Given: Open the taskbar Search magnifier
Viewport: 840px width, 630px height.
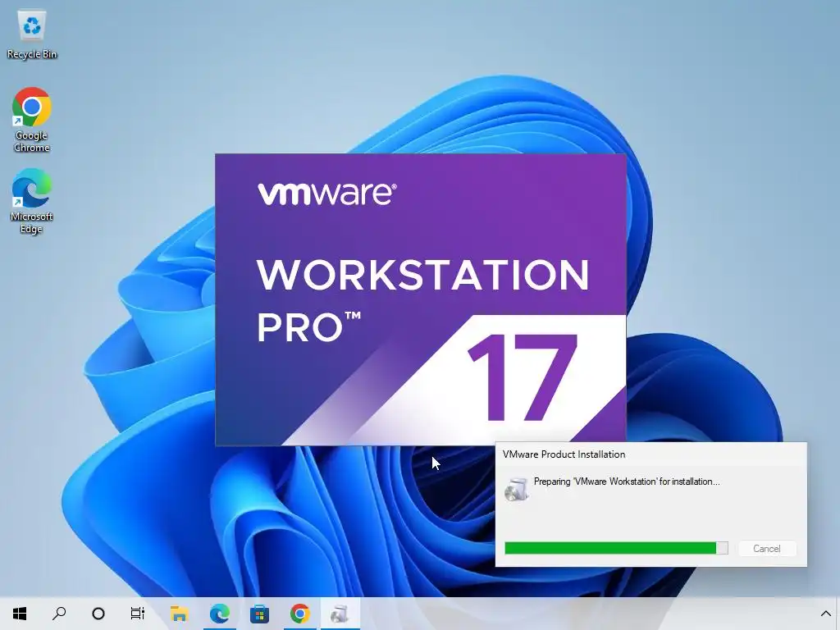Looking at the screenshot, I should 59,614.
